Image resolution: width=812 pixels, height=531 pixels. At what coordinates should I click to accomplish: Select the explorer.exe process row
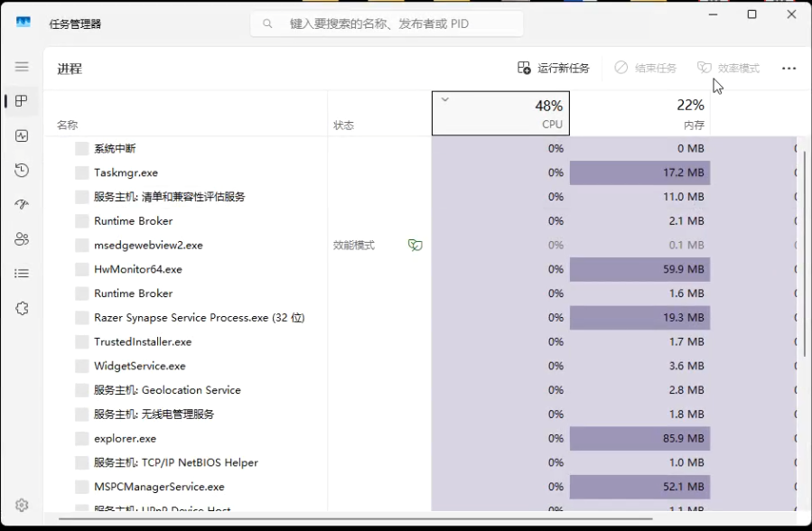[421, 438]
